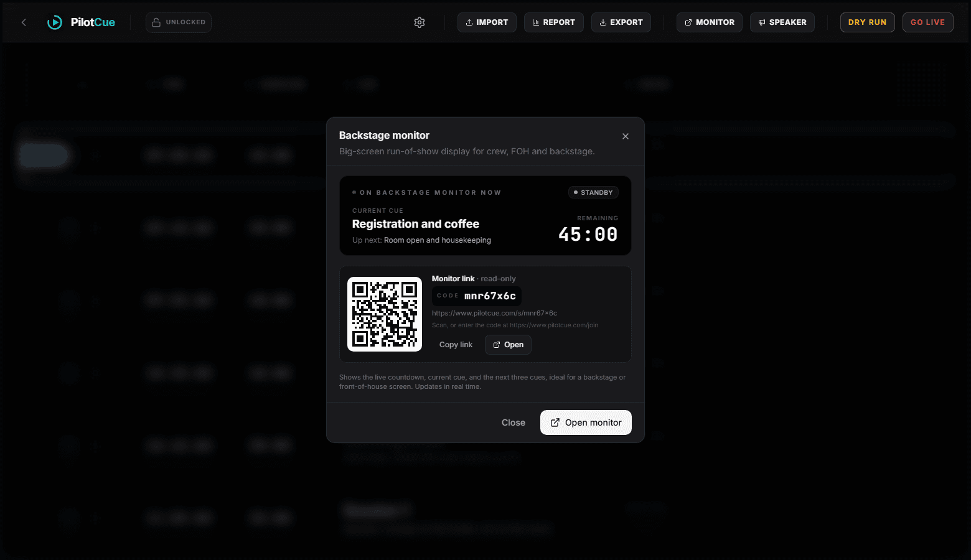The width and height of the screenshot is (971, 560).
Task: Click the Backstage monitor dialog title
Action: [384, 136]
